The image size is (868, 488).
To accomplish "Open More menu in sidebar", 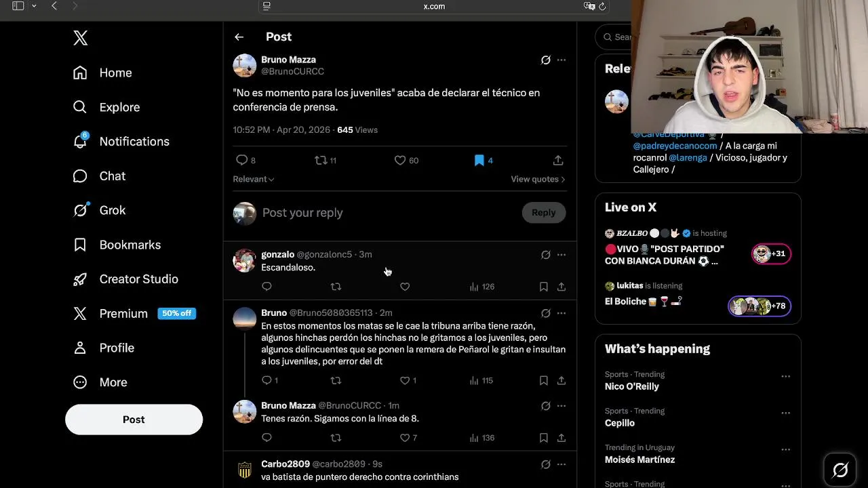I will (100, 382).
